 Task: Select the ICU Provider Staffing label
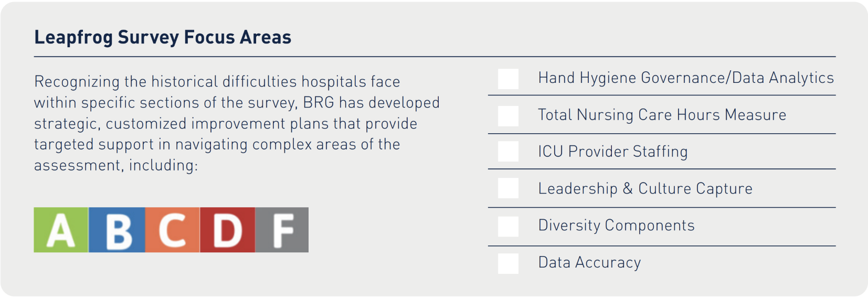click(612, 152)
